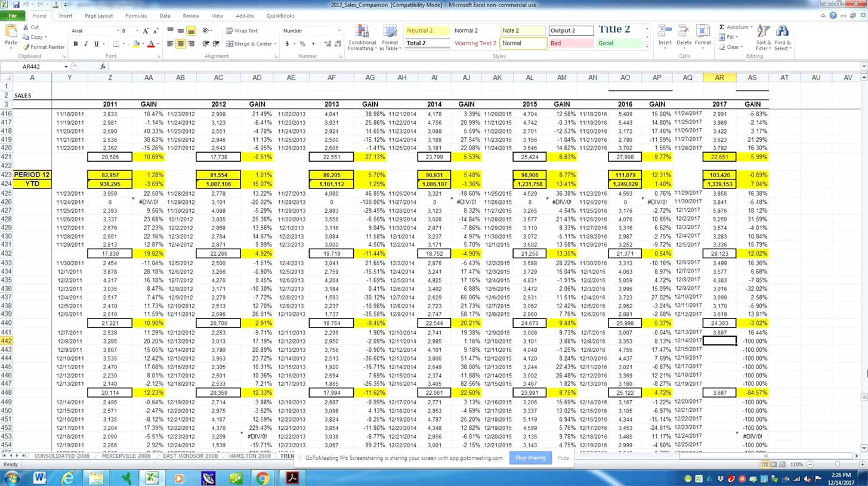The width and height of the screenshot is (868, 486).
Task: Click the Format Painter icon
Action: click(x=43, y=47)
